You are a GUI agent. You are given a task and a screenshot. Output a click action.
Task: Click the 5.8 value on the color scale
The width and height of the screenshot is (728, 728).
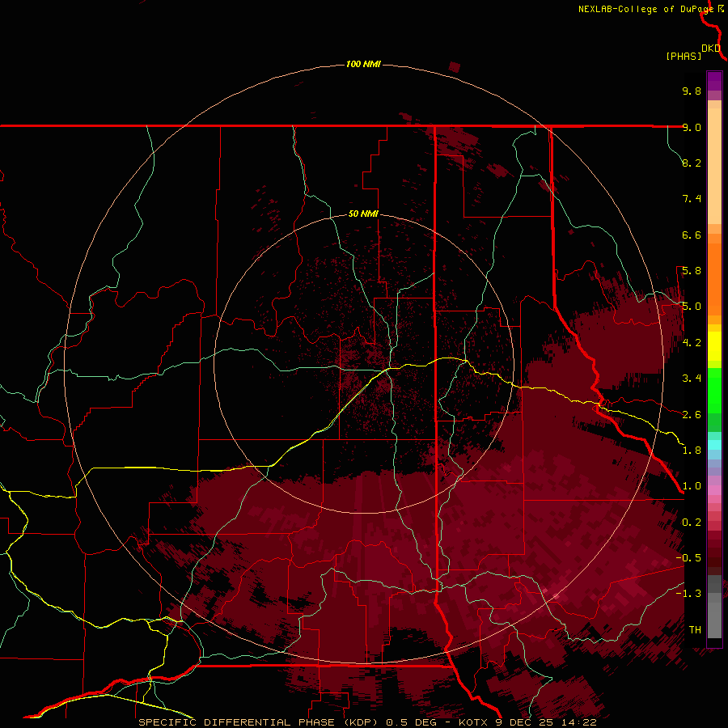pos(692,271)
